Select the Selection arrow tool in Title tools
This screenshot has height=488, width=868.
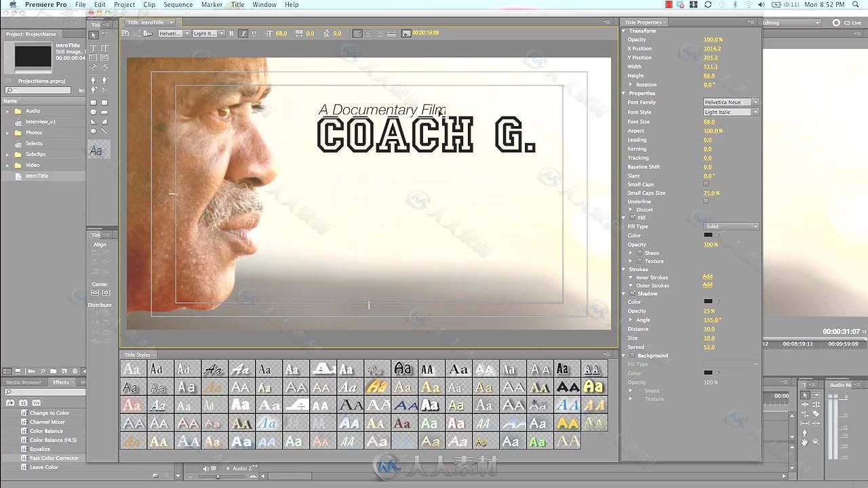(94, 35)
